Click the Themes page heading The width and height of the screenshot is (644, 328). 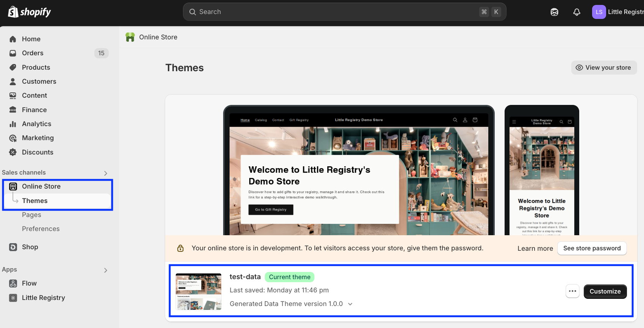(x=184, y=68)
